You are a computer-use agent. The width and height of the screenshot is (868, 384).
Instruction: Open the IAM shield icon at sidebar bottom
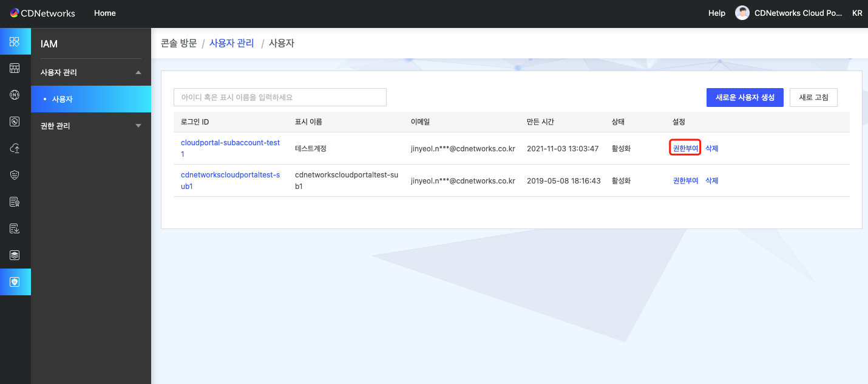15,281
